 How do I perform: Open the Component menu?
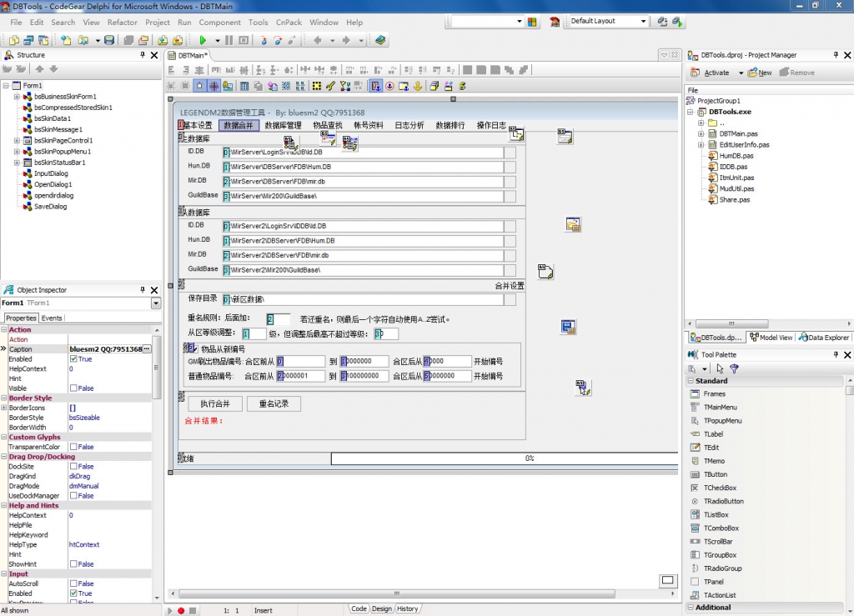coord(219,23)
